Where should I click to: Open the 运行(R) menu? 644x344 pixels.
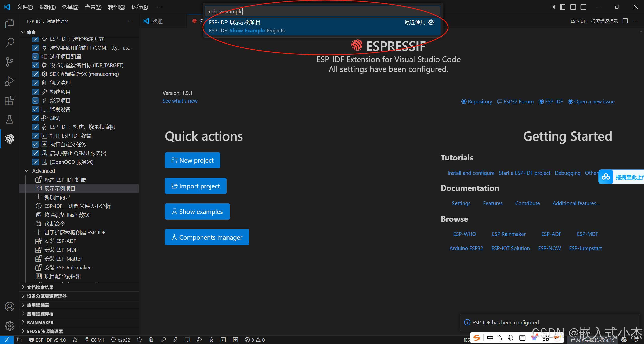pyautogui.click(x=140, y=7)
